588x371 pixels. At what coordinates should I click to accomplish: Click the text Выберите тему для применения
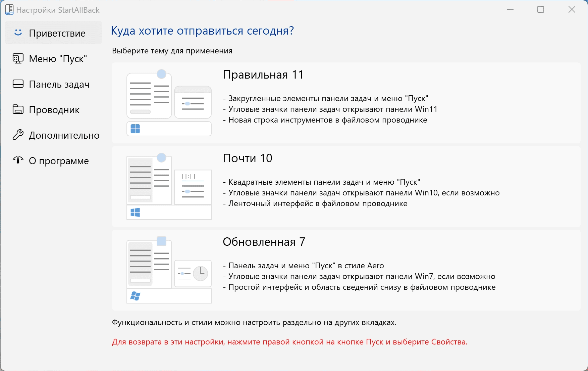pyautogui.click(x=172, y=51)
